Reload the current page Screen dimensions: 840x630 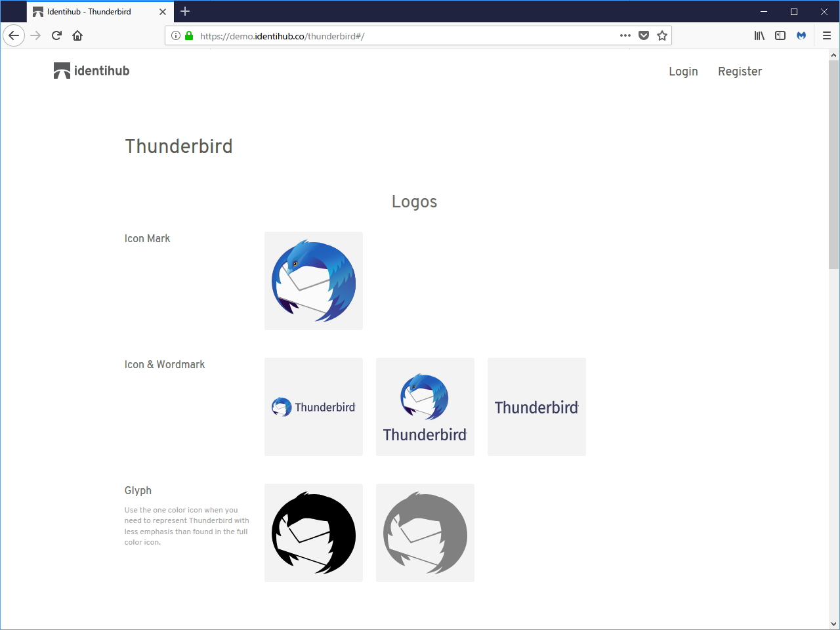56,35
